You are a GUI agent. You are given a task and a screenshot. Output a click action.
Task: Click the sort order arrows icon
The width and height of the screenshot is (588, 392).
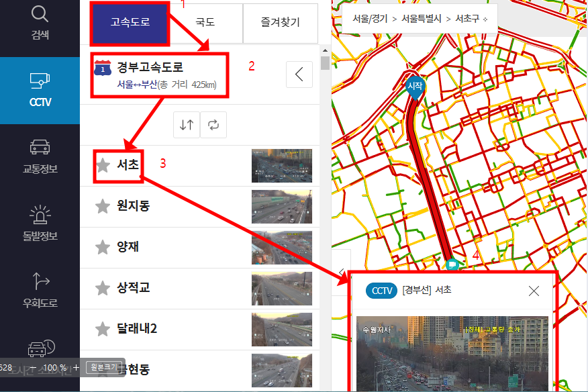[186, 125]
